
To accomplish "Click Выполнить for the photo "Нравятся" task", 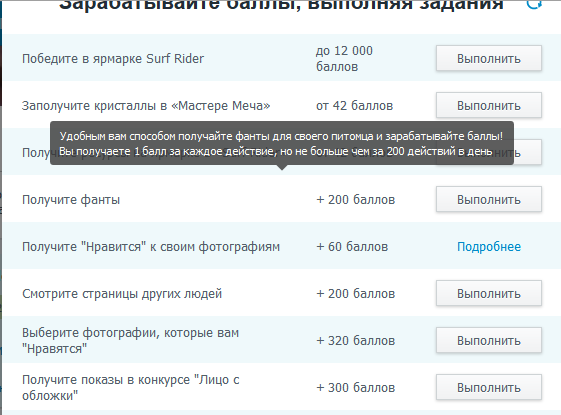I will coord(488,340).
